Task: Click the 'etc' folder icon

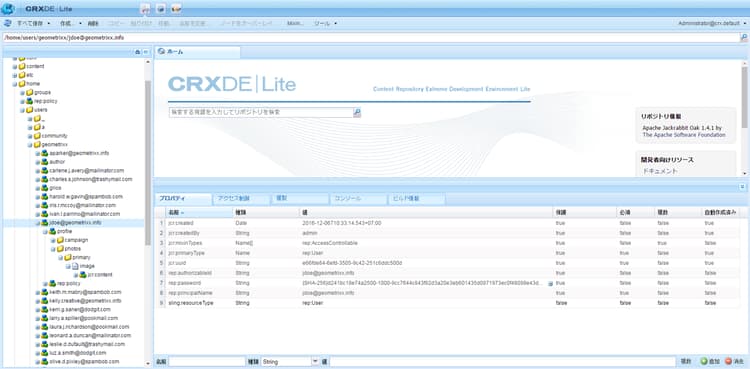Action: (22, 75)
